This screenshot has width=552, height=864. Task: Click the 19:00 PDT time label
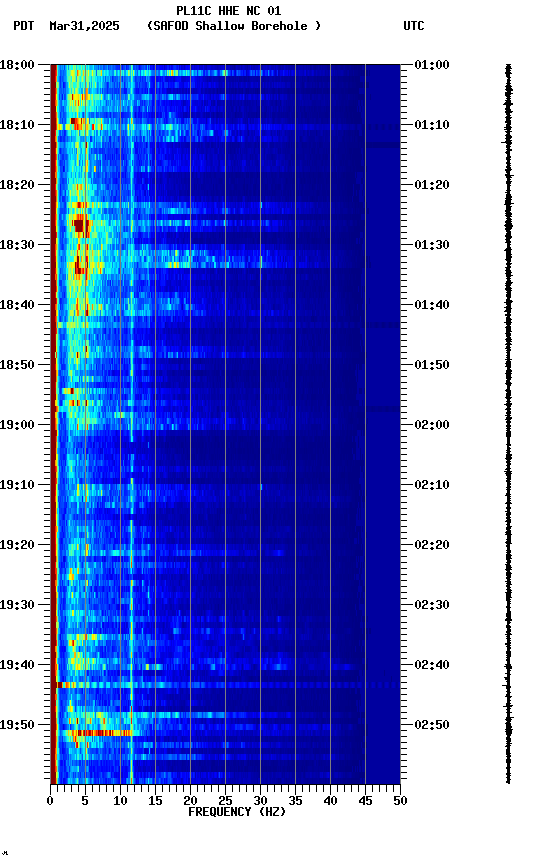click(17, 425)
